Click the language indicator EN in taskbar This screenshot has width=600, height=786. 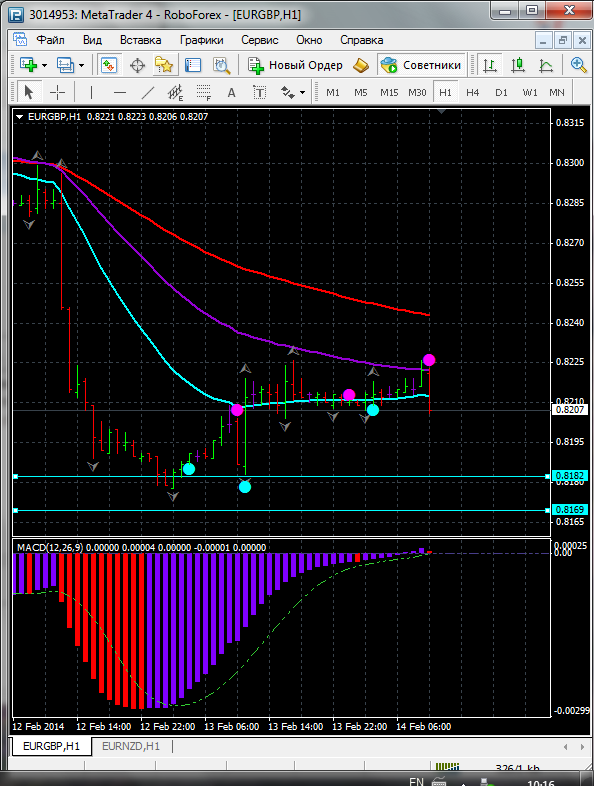[x=416, y=780]
